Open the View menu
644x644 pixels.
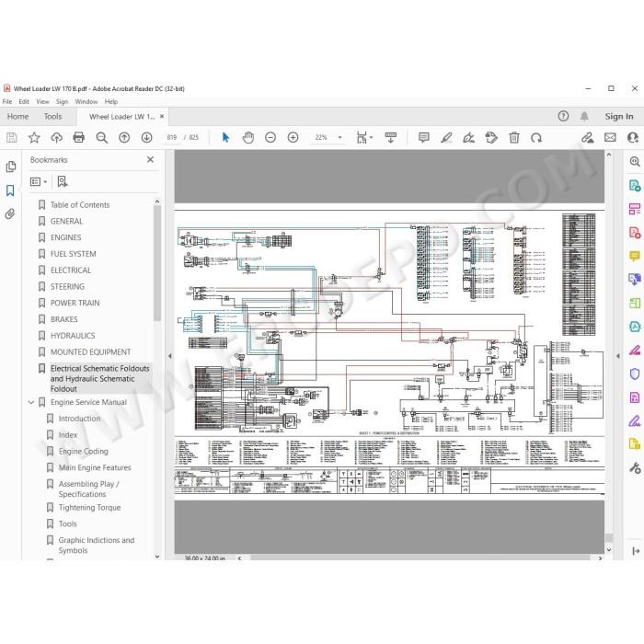[x=42, y=101]
